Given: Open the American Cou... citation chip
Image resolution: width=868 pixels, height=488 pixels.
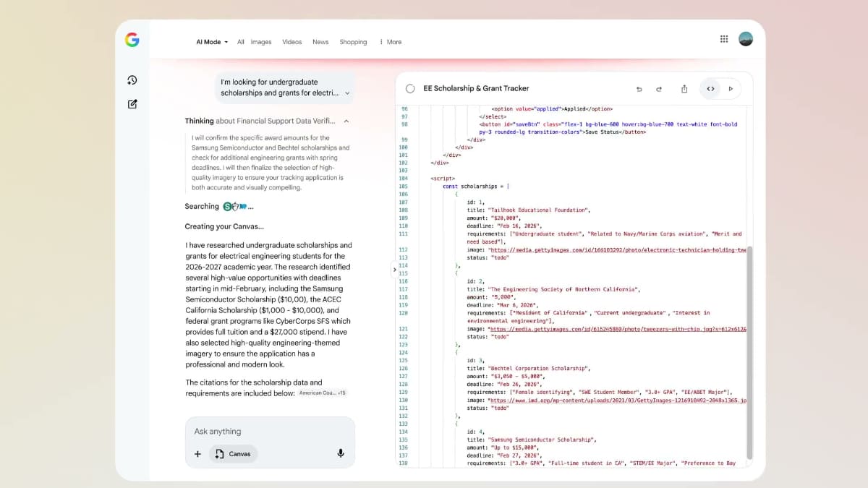Looking at the screenshot, I should point(323,393).
